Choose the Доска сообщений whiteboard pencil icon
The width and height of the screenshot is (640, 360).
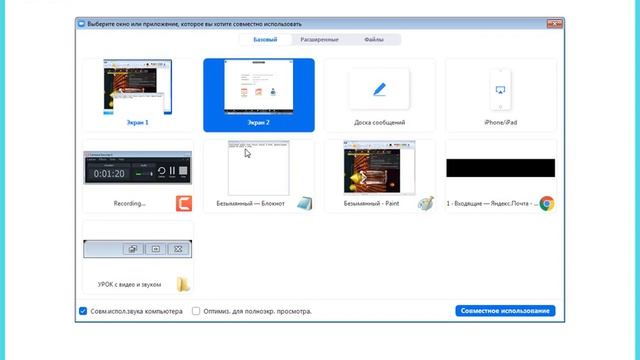[x=379, y=89]
